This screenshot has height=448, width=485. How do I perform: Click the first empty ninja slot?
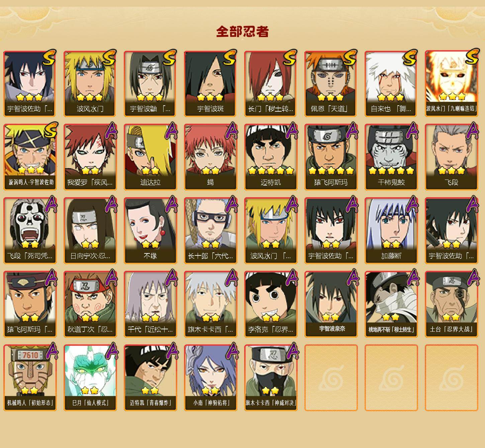pos(331,378)
